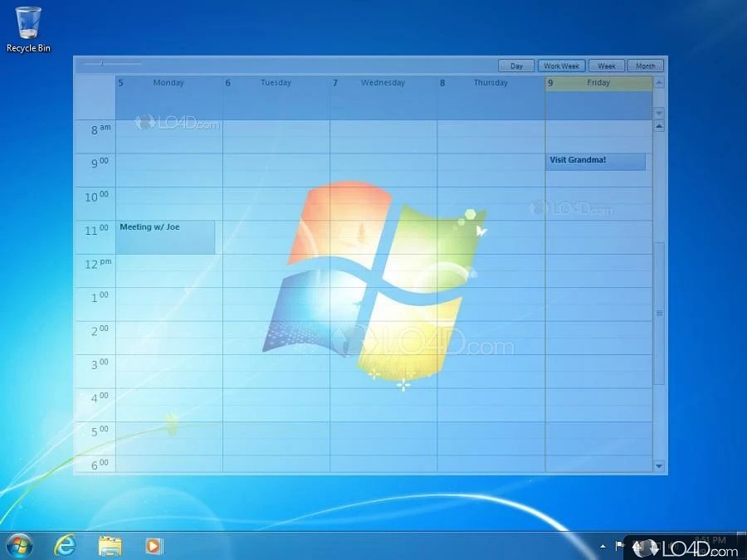This screenshot has width=747, height=560.
Task: Launch Windows Media Player from the taskbar
Action: 154,546
